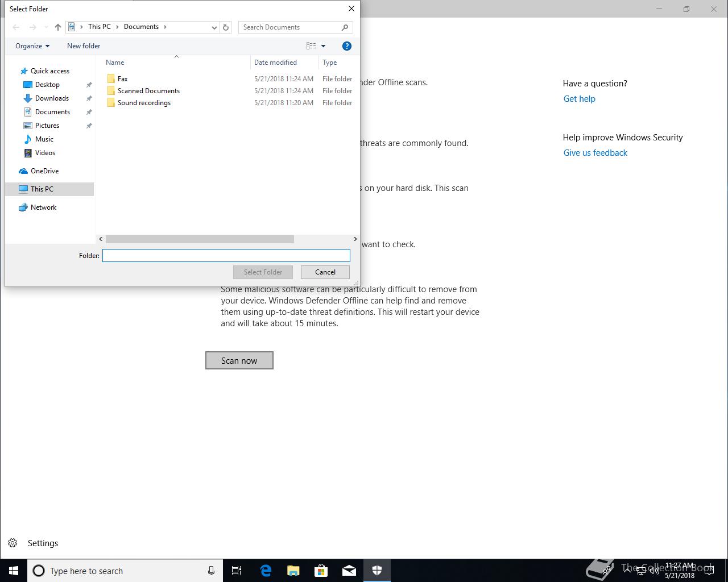Select the Scanned Documents folder
Image resolution: width=728 pixels, height=582 pixels.
pos(148,91)
